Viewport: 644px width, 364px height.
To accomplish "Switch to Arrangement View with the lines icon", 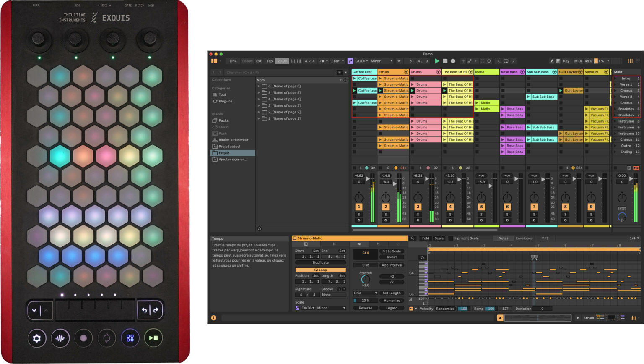I will [638, 61].
